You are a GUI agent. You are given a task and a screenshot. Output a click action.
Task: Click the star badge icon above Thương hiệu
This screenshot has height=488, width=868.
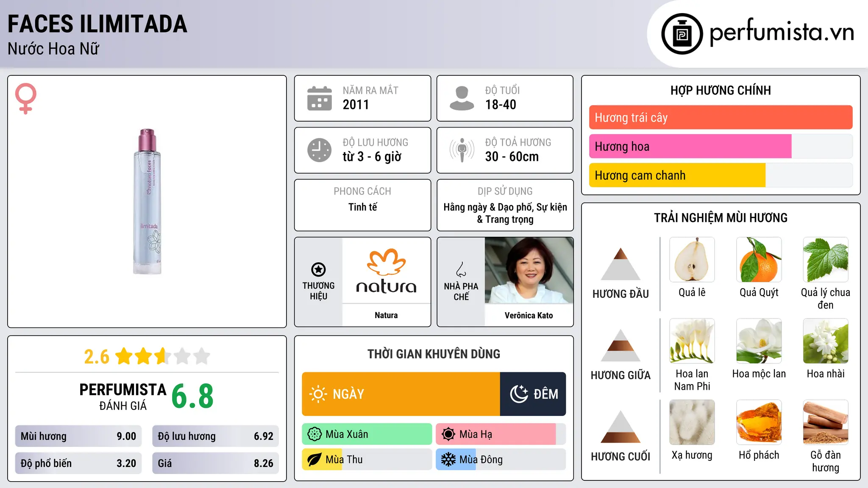[x=318, y=269]
